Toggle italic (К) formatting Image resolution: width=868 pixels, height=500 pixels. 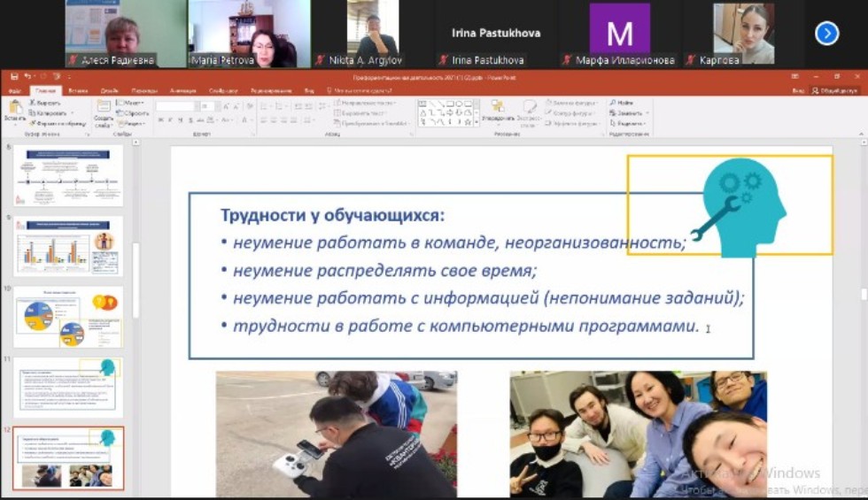(x=170, y=120)
